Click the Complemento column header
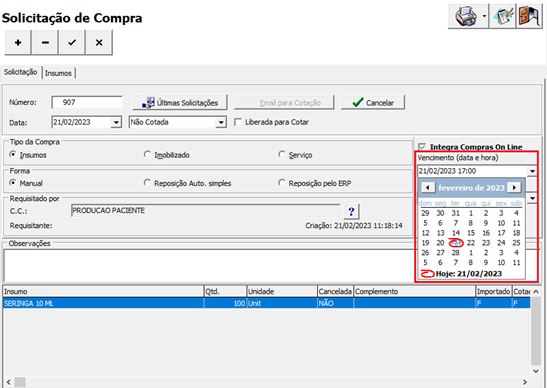Screen dimensions: 547x388 point(415,291)
